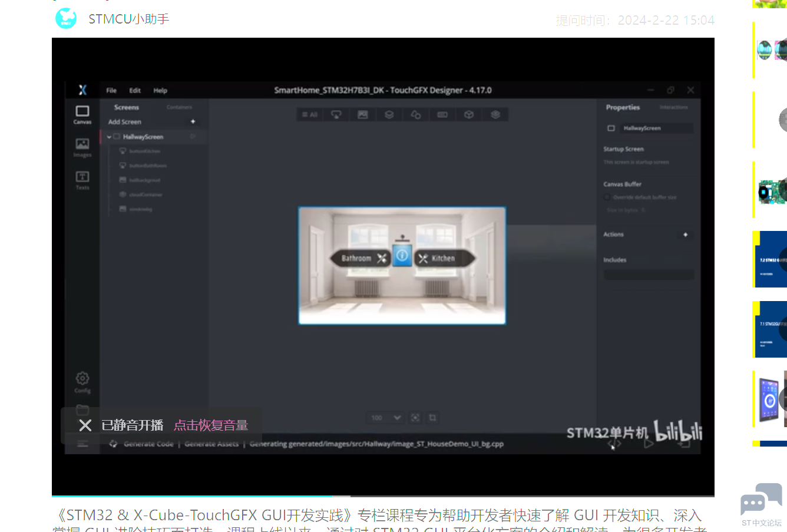Click the startup flag icon on HallwayScreen row

click(193, 137)
